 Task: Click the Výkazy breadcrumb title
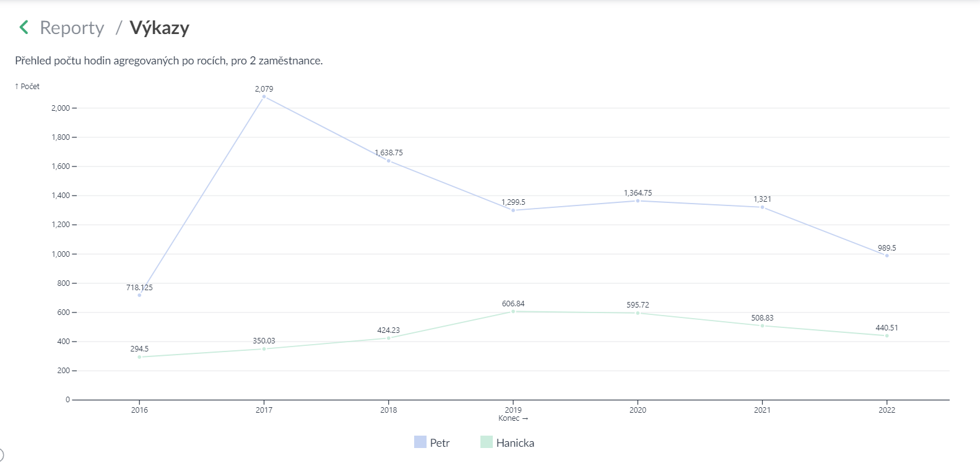click(x=159, y=28)
